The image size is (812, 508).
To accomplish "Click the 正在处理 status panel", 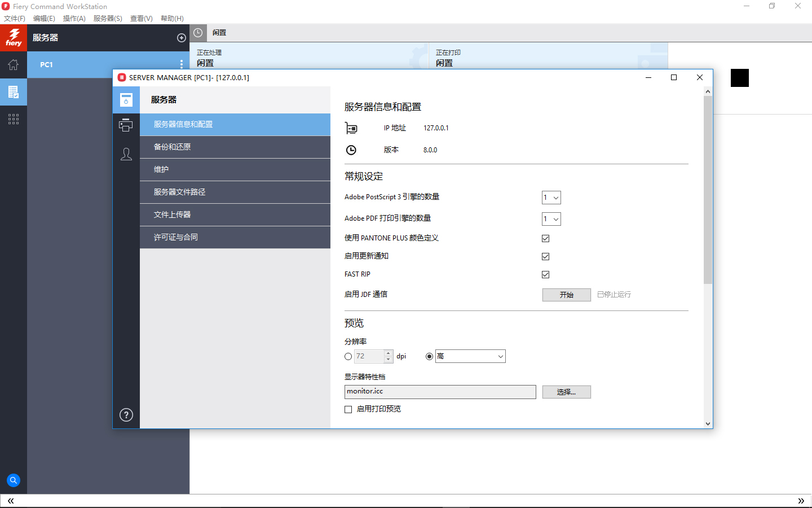I will click(x=309, y=56).
